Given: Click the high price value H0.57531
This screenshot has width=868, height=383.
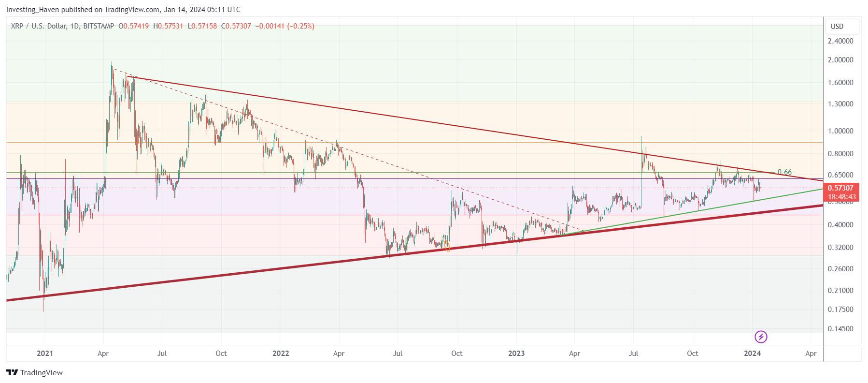Looking at the screenshot, I should pos(169,26).
